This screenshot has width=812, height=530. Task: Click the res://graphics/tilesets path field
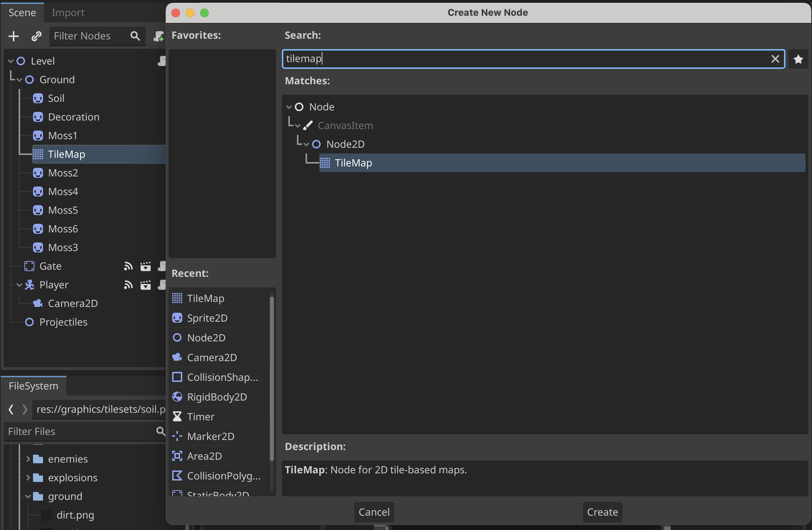tap(100, 409)
